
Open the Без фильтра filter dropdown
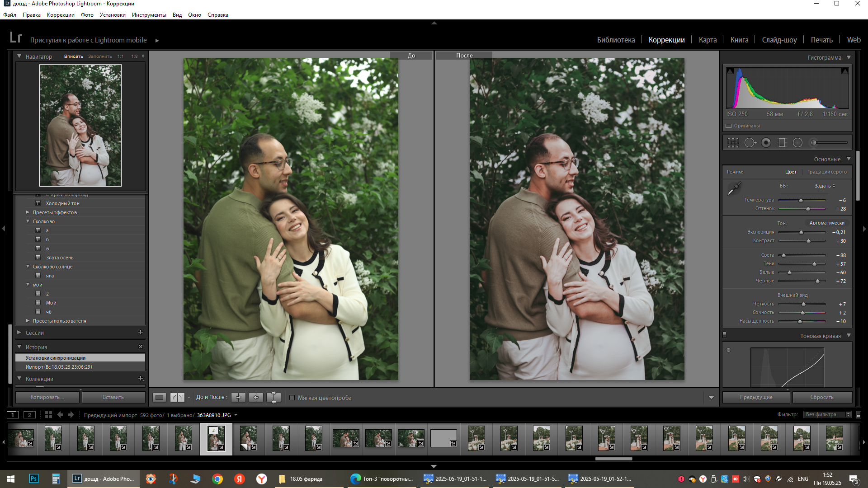point(827,414)
